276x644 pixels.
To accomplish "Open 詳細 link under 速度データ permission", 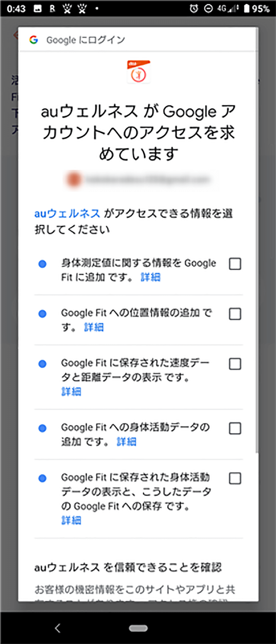I will pyautogui.click(x=71, y=392).
